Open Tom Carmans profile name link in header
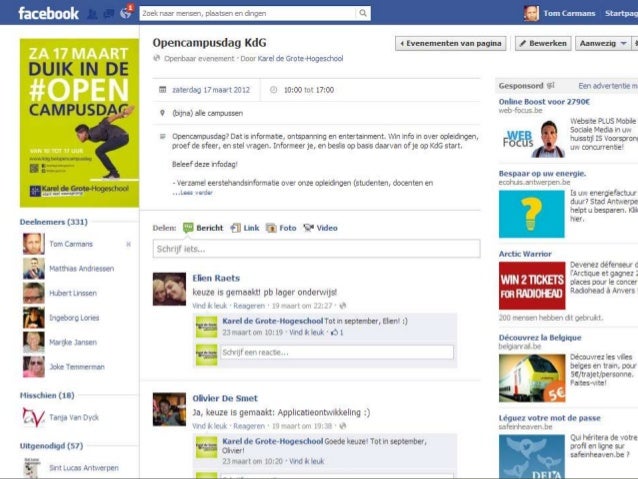The height and width of the screenshot is (479, 638). 569,13
